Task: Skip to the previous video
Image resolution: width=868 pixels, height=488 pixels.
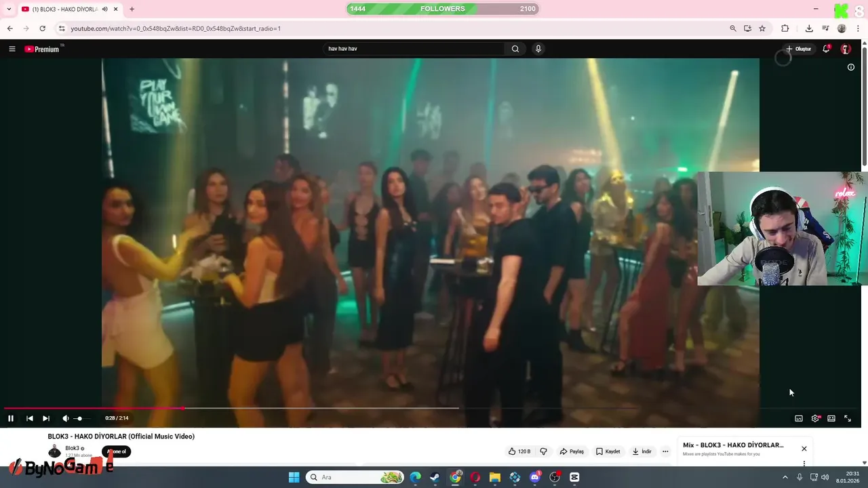Action: click(x=30, y=418)
